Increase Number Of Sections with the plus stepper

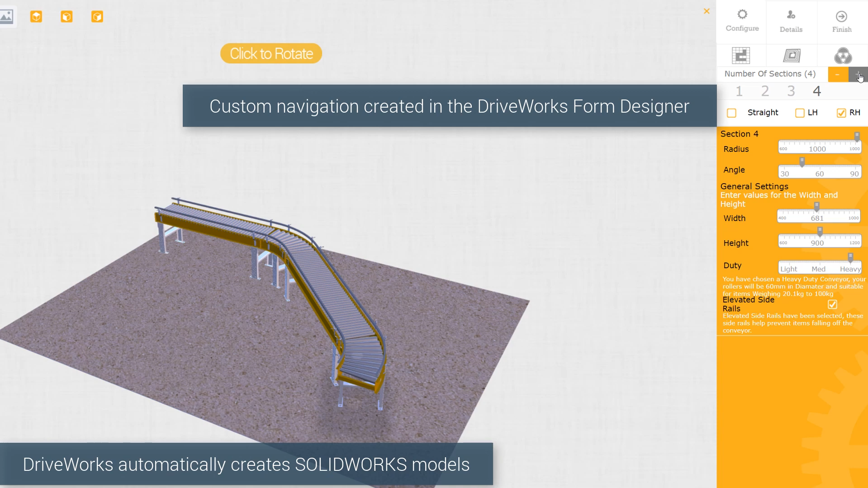coord(859,74)
